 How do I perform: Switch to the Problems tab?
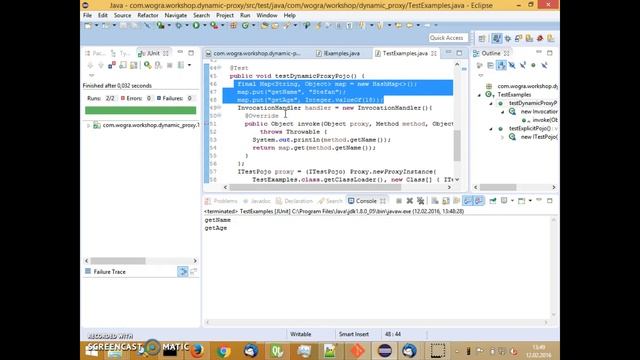coord(221,201)
